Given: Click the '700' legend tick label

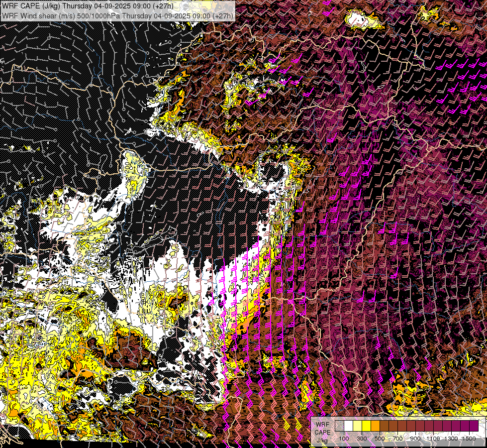Looking at the screenshot, I should (x=397, y=439).
